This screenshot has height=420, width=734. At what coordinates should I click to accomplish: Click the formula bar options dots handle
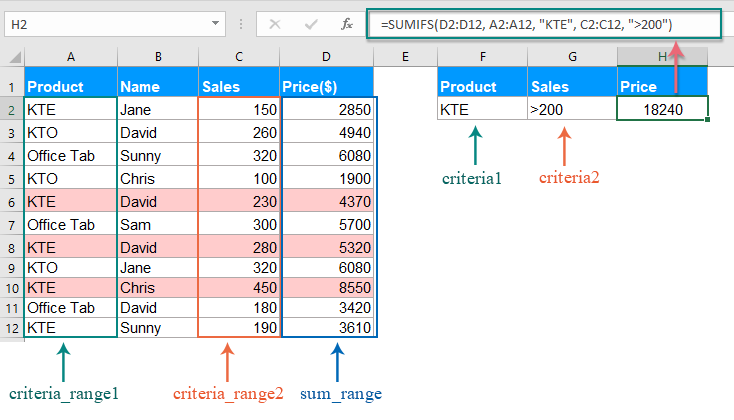click(x=241, y=24)
